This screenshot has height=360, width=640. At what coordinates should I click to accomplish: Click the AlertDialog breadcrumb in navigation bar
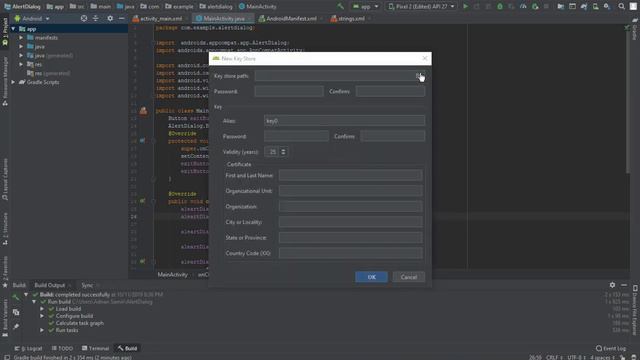coord(22,7)
